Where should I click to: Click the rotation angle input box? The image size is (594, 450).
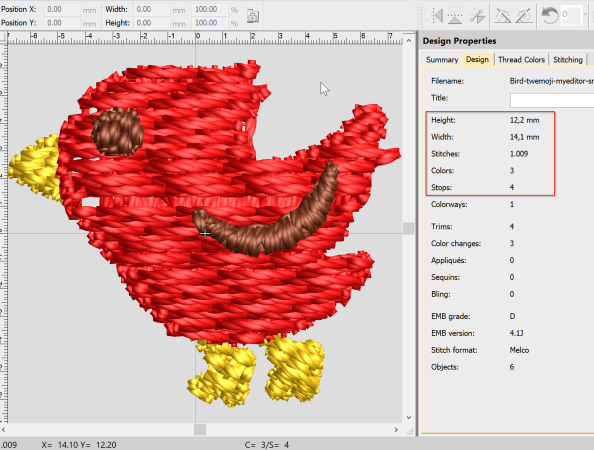(x=572, y=15)
